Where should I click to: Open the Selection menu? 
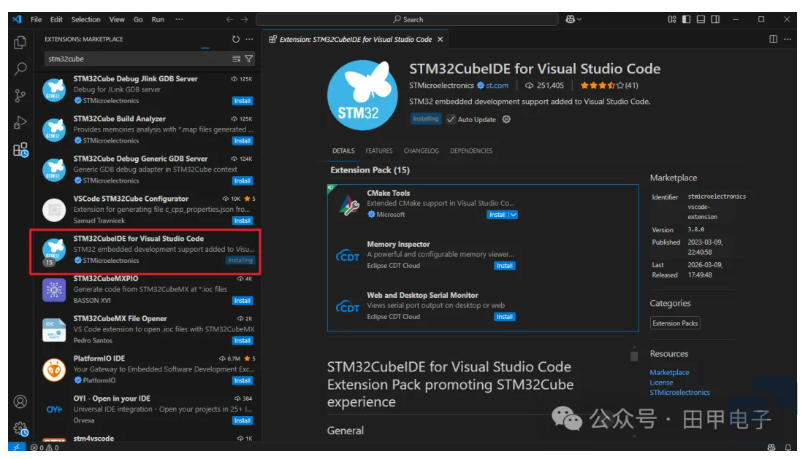(x=86, y=20)
